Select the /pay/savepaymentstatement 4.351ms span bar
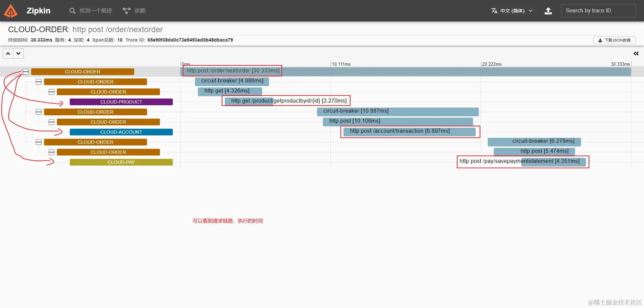The width and height of the screenshot is (644, 308). pos(553,162)
